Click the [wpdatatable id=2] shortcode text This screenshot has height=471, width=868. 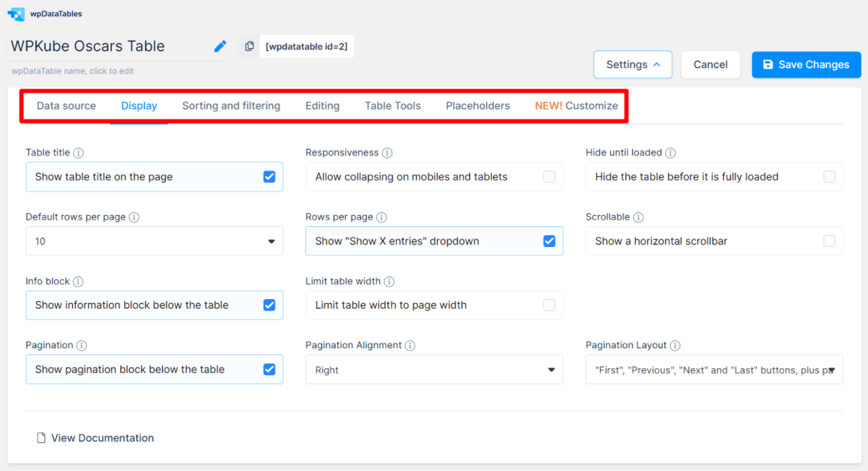(306, 47)
